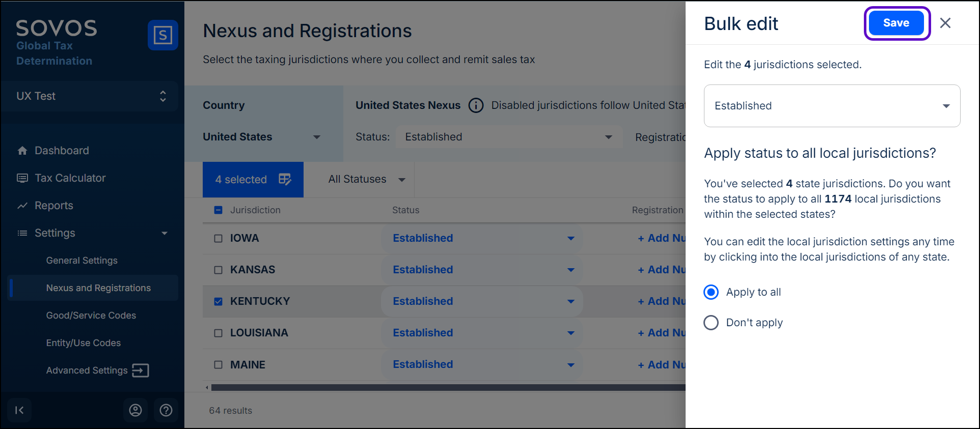Screen dimensions: 980x429
Task: Open the UX Test account switcher
Action: pyautogui.click(x=91, y=96)
